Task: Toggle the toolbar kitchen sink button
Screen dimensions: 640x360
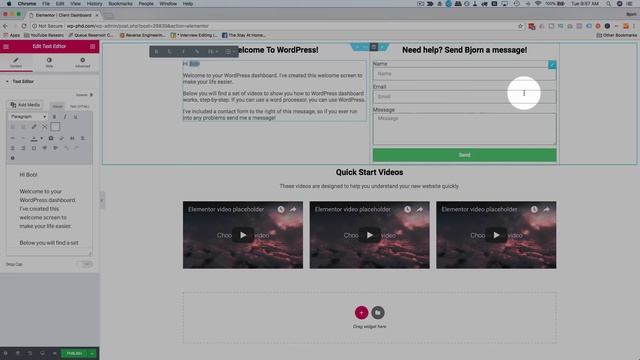Action: (x=55, y=127)
